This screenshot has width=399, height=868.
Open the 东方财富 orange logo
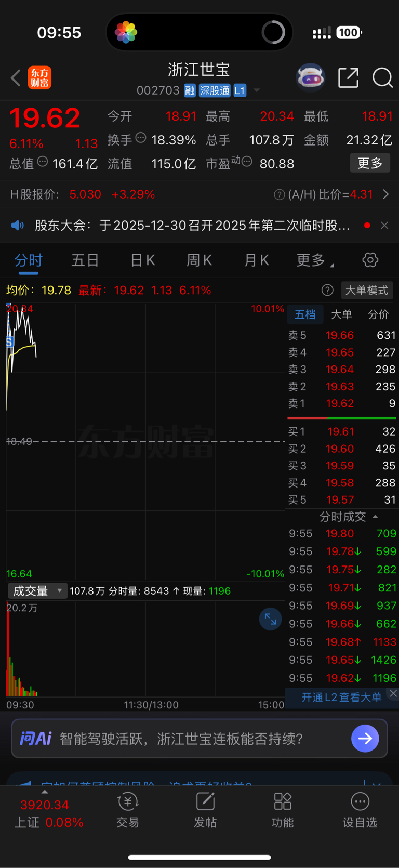click(x=39, y=78)
